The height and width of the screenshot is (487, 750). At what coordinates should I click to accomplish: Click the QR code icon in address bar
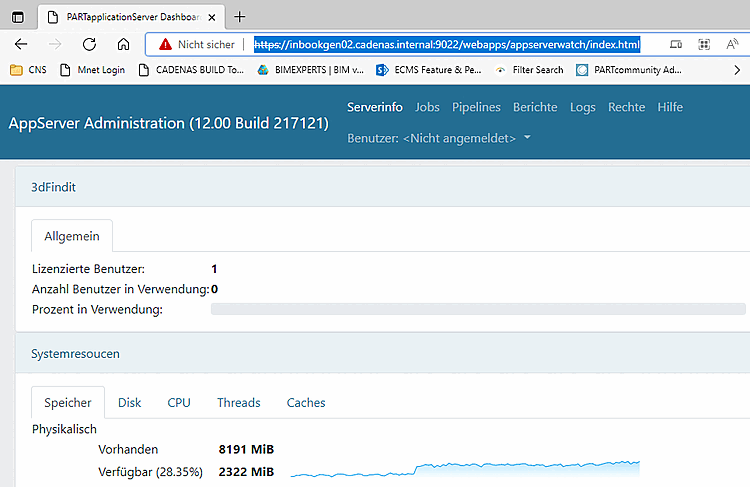(x=704, y=44)
